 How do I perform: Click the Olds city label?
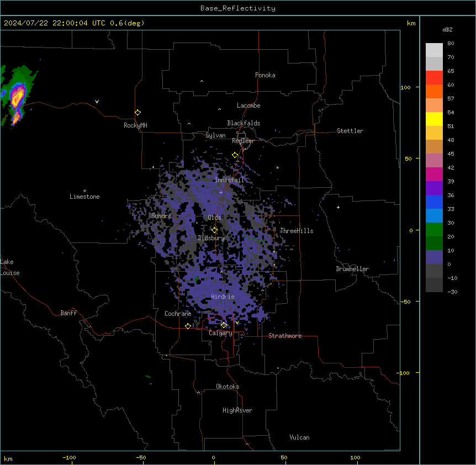pos(214,218)
